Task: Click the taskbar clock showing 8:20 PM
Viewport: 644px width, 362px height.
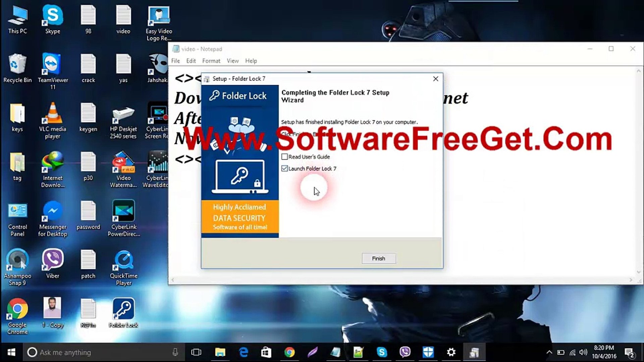Action: pos(604,352)
